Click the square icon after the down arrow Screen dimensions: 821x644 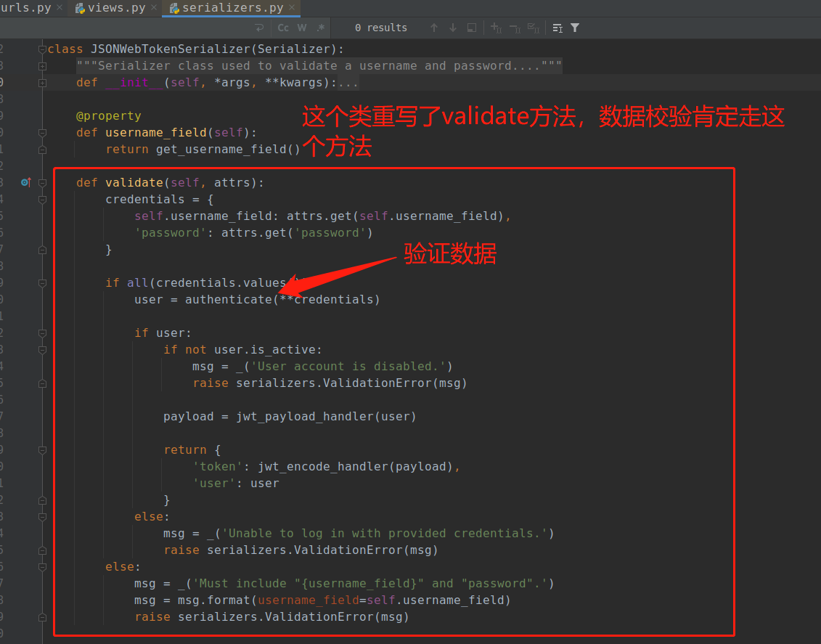pyautogui.click(x=472, y=28)
